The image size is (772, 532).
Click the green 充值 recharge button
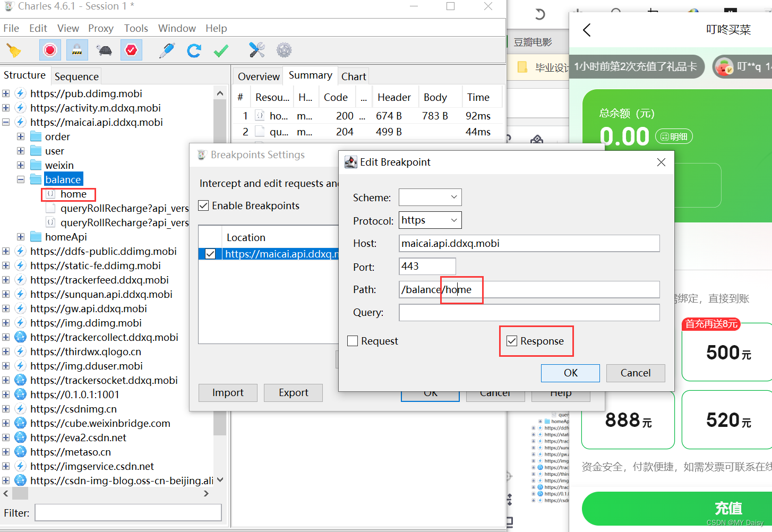click(x=677, y=509)
